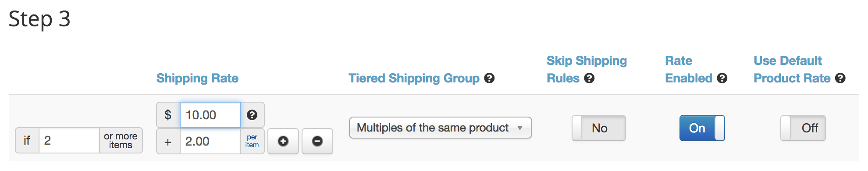Click the Shipping Rate column header
The width and height of the screenshot is (868, 171).
point(197,78)
